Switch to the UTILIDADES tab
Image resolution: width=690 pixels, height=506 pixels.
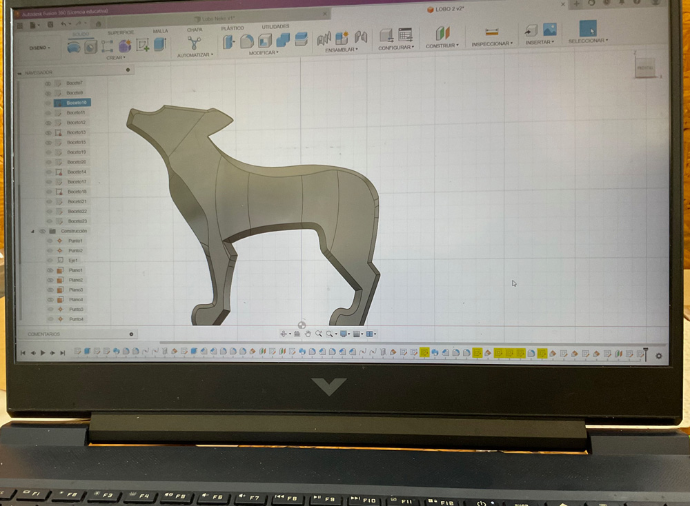[x=275, y=27]
